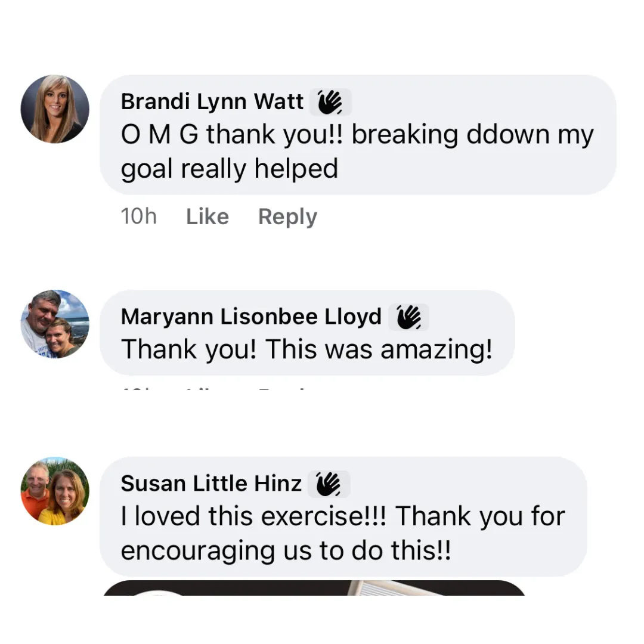Click the cut-off Like under Maryann's comment
The image size is (644, 644).
click(207, 388)
